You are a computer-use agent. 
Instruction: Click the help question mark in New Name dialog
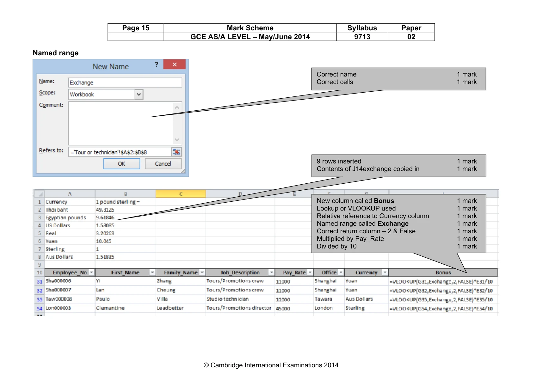[x=156, y=64]
